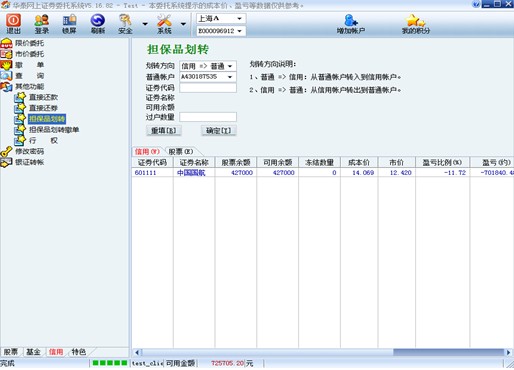Click the 退出 exit toolbar icon

[13, 21]
